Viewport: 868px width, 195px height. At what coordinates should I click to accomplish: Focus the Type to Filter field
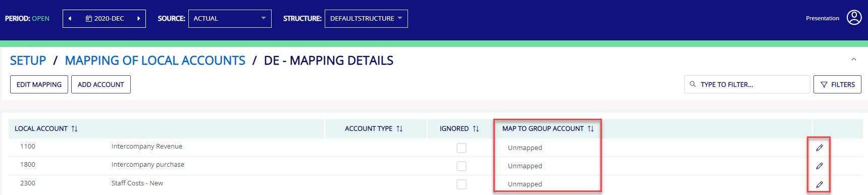[747, 84]
